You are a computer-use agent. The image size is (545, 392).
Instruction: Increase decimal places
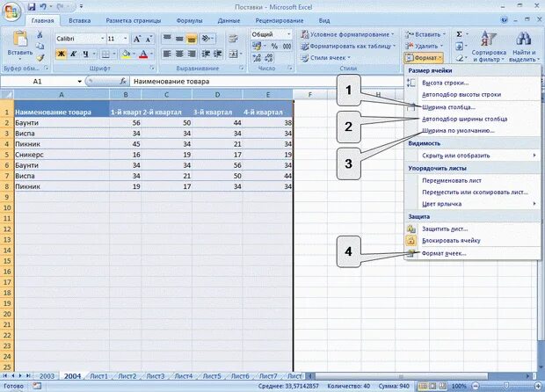pyautogui.click(x=257, y=58)
